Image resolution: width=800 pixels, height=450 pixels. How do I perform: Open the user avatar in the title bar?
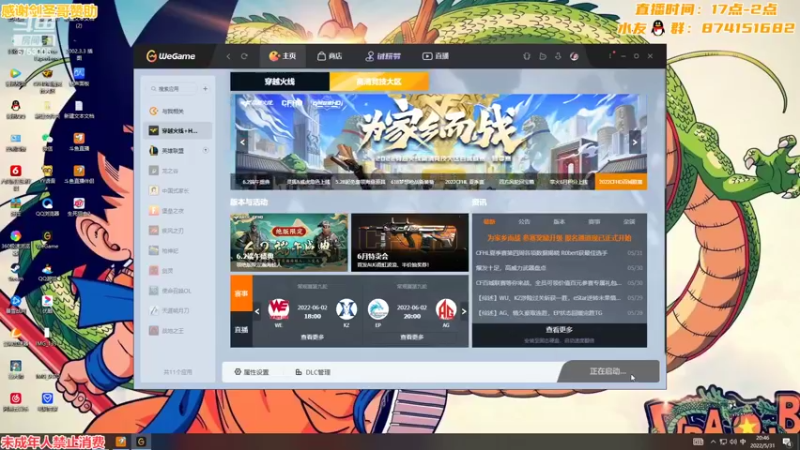[x=574, y=56]
